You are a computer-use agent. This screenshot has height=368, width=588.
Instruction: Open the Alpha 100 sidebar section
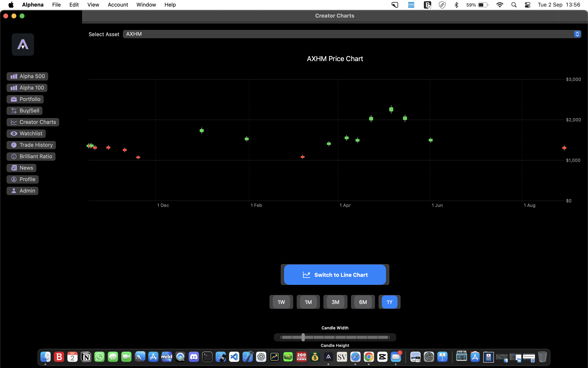click(x=27, y=88)
